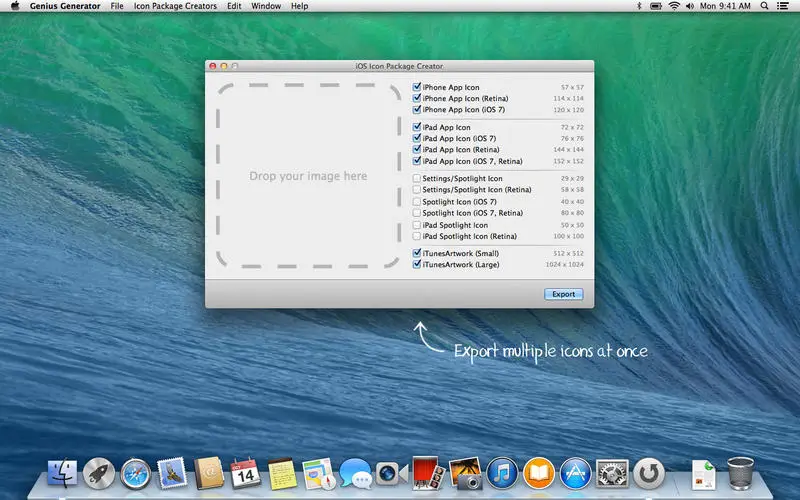The image size is (800, 500).
Task: Open iPhoto icon in dock
Action: [465, 473]
